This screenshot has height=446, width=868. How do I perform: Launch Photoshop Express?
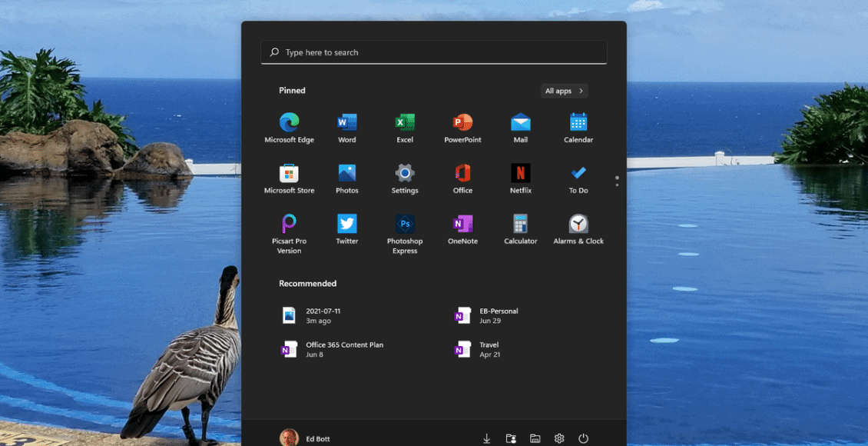(x=405, y=234)
